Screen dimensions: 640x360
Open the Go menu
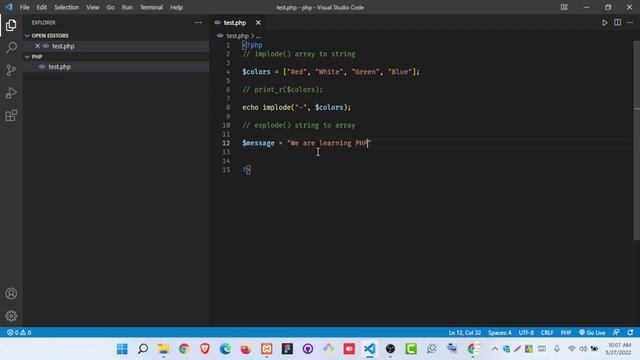coord(111,7)
